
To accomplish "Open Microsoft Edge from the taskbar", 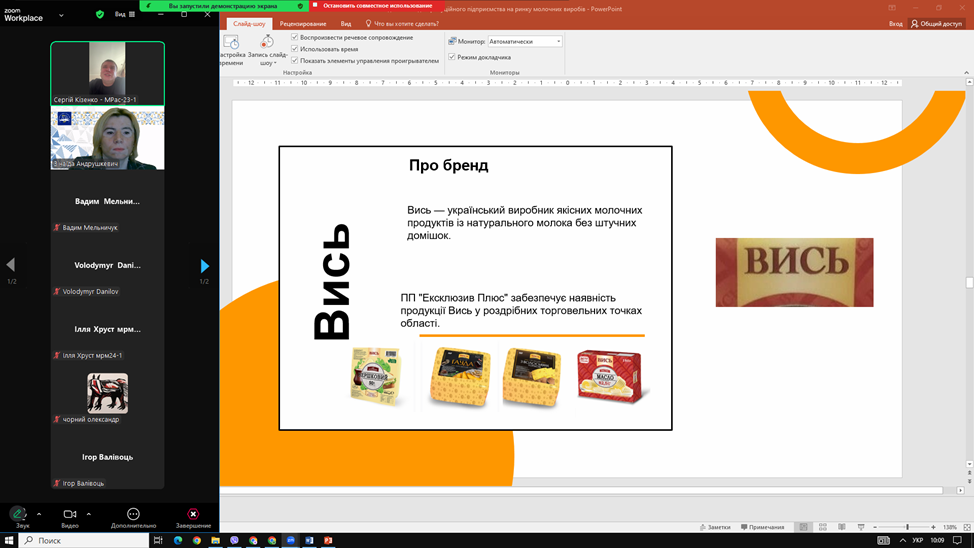I will [178, 540].
